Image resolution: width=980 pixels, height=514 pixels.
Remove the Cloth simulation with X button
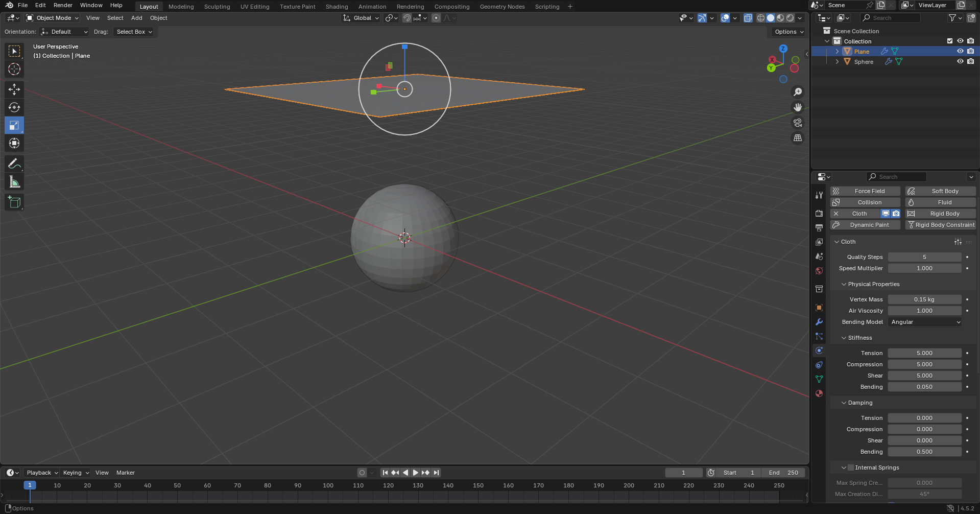[836, 214]
